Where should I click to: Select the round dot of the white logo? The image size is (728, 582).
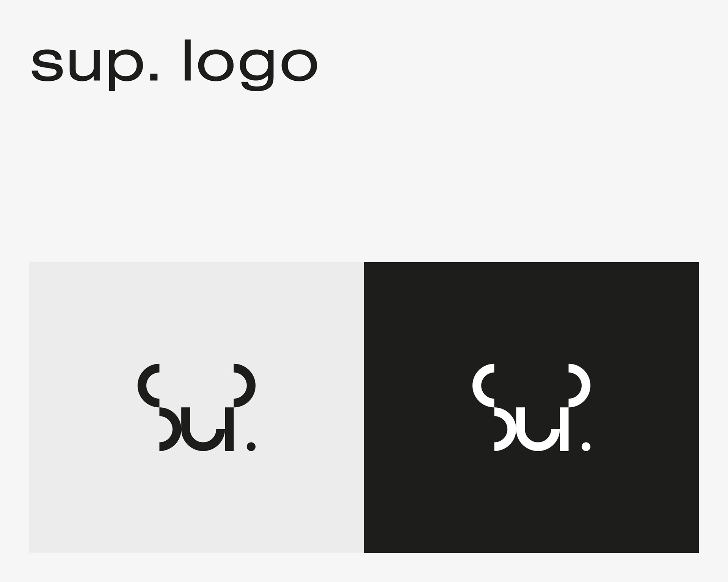click(586, 447)
